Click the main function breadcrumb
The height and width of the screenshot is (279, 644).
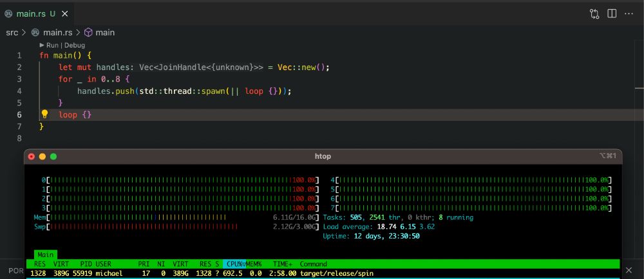point(106,32)
